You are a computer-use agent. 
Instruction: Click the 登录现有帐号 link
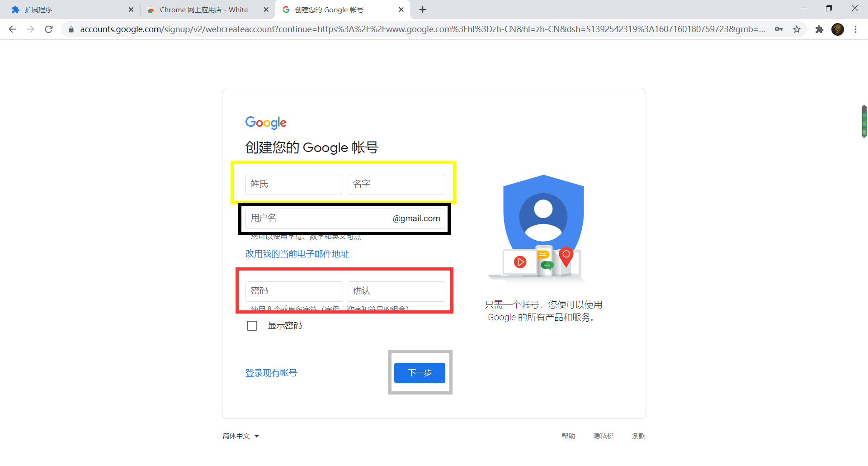(x=271, y=373)
